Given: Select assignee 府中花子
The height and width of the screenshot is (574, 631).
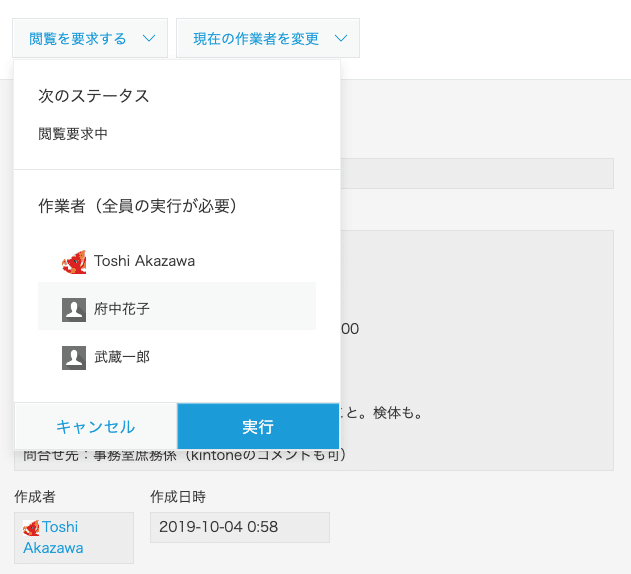Looking at the screenshot, I should [x=177, y=306].
